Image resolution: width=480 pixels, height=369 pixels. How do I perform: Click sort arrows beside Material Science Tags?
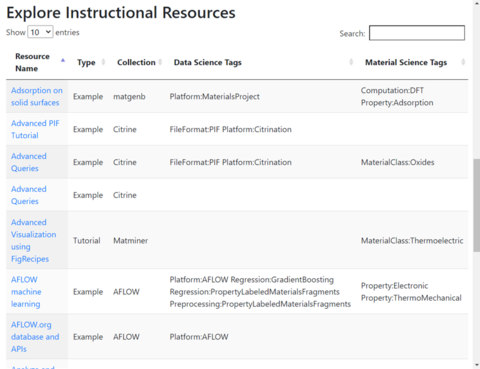[x=463, y=62]
